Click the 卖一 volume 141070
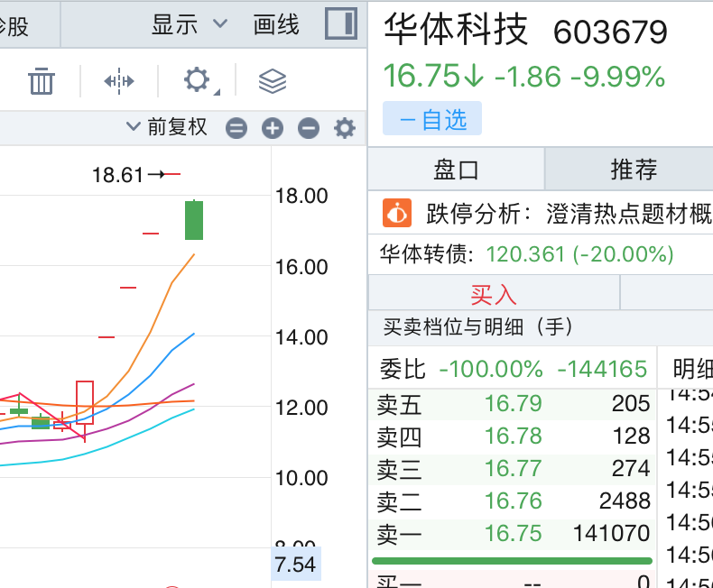 point(611,534)
